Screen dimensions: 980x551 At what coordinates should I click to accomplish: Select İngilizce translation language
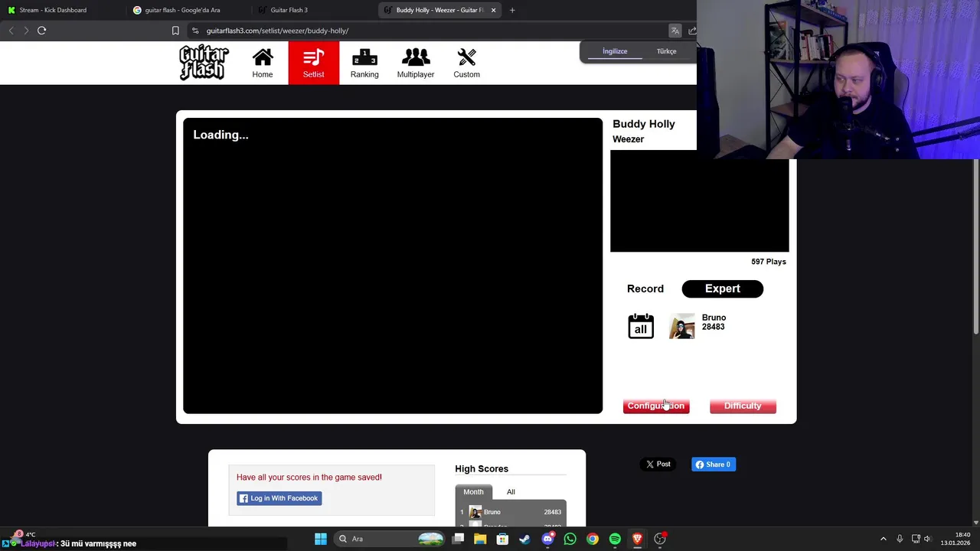615,51
